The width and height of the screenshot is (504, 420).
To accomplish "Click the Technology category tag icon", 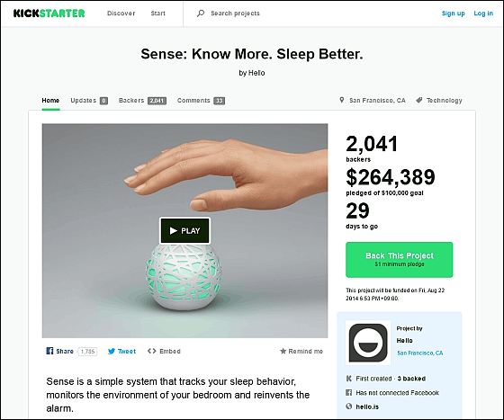I will coord(419,100).
